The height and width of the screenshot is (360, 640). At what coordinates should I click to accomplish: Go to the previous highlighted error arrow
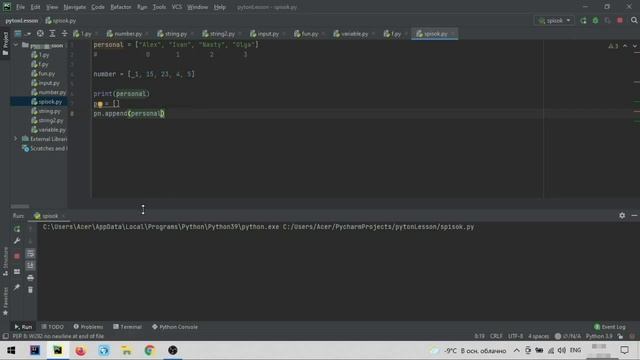point(625,46)
